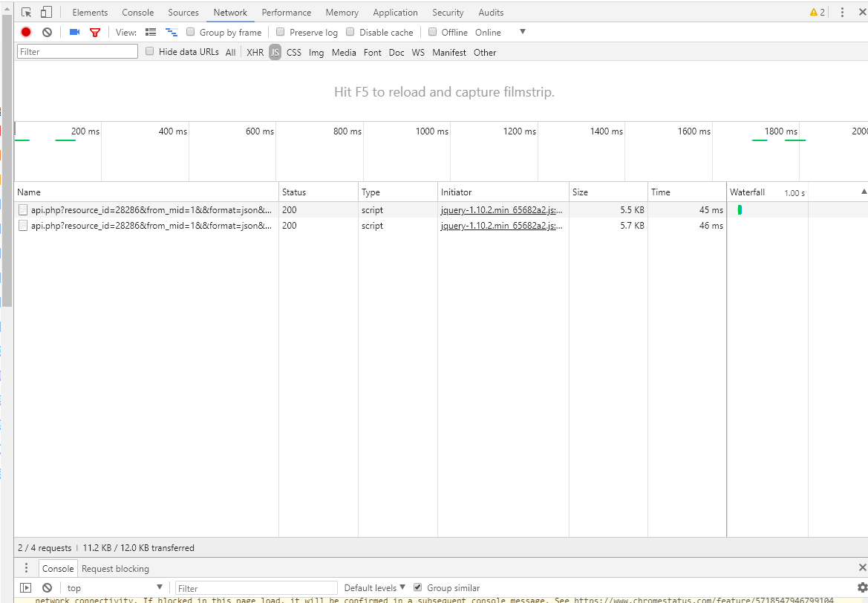This screenshot has height=603, width=868.
Task: Open console settings gear icon
Action: (861, 587)
